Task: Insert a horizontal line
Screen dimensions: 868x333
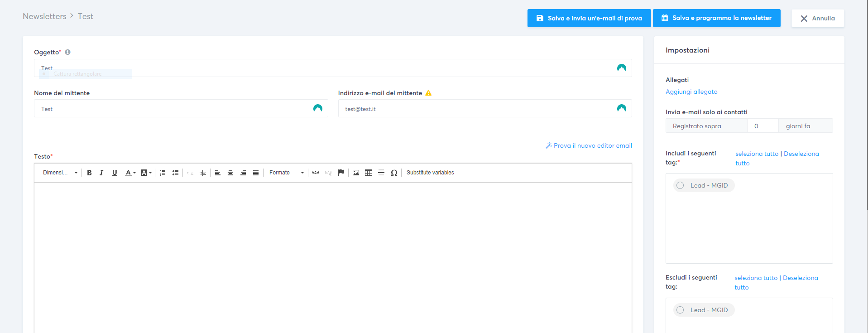Action: [x=381, y=173]
